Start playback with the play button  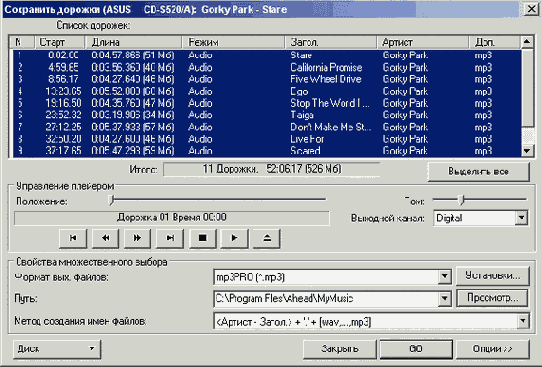click(234, 238)
